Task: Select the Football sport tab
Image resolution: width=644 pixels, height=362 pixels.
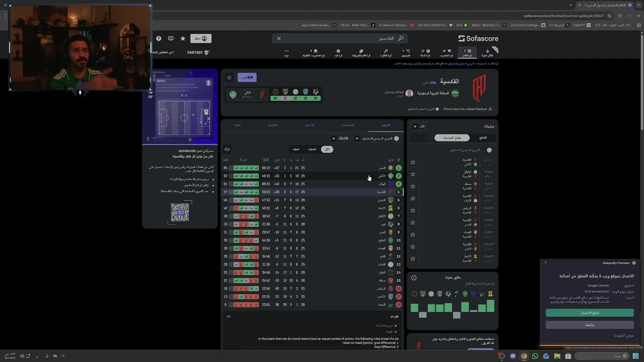Action: pos(467,53)
